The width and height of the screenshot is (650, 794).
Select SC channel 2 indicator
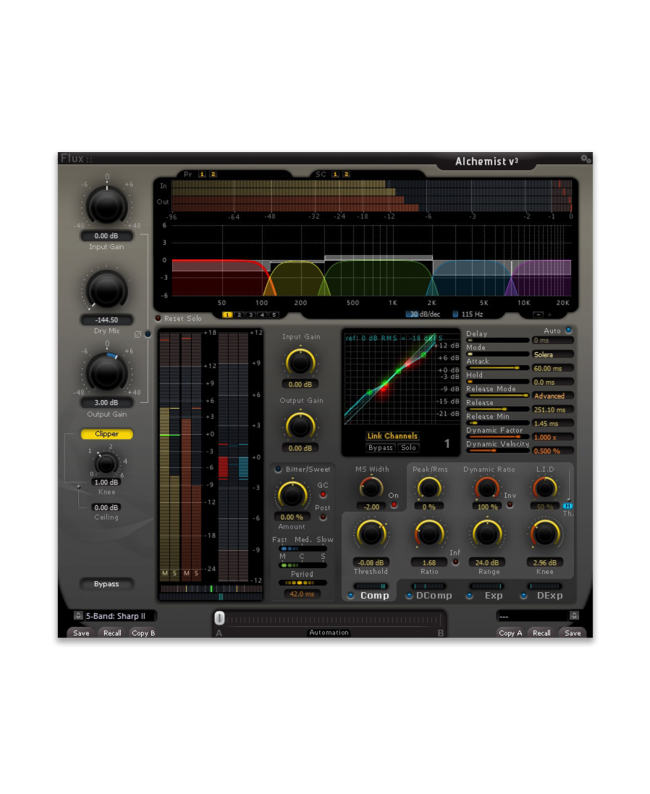tap(346, 174)
